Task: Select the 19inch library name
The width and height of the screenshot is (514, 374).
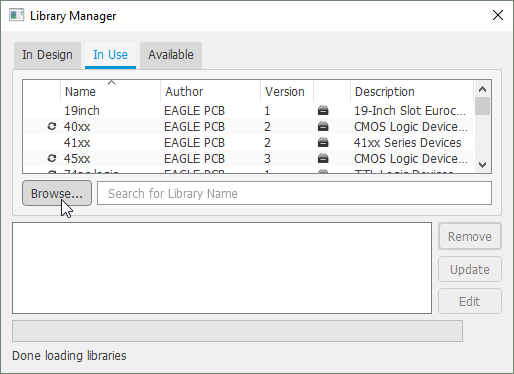Action: click(x=82, y=110)
